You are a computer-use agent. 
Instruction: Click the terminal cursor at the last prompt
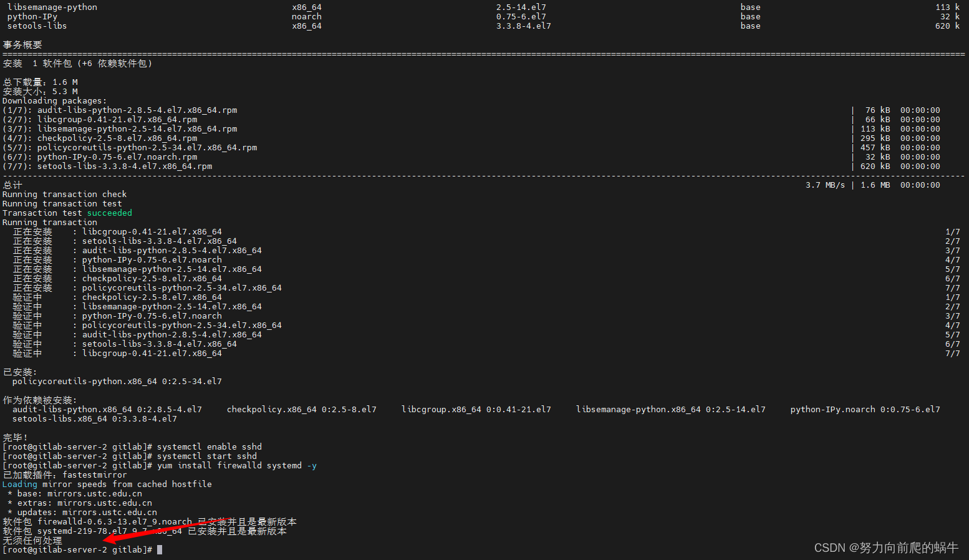click(x=160, y=550)
